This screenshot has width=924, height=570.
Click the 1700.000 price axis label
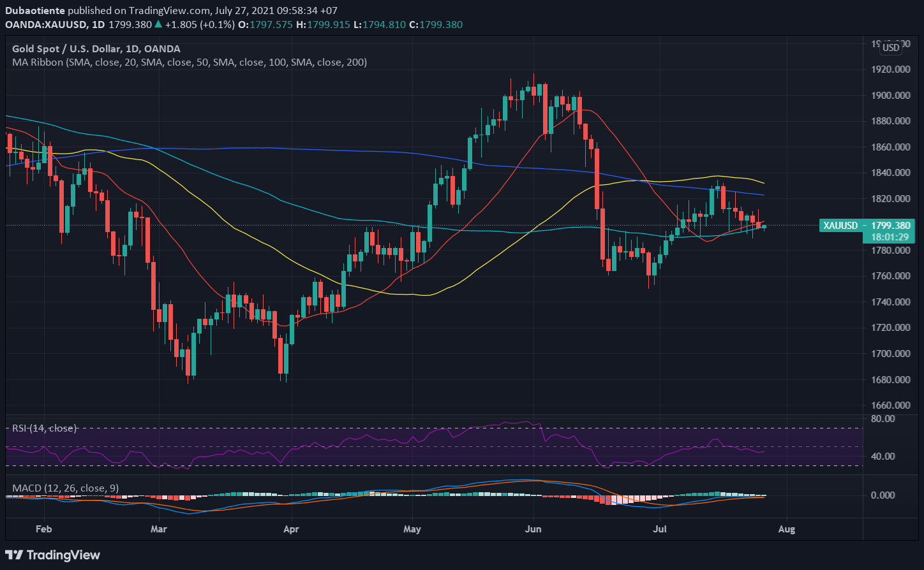(890, 354)
